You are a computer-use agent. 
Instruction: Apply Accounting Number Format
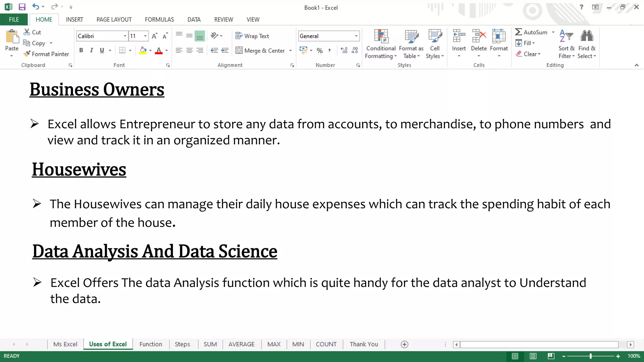[x=303, y=50]
